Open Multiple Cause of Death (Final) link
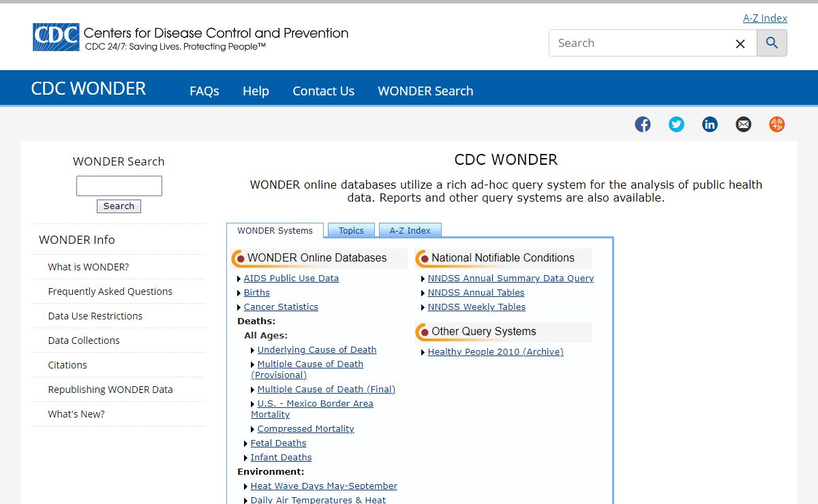The height and width of the screenshot is (504, 818). click(327, 389)
